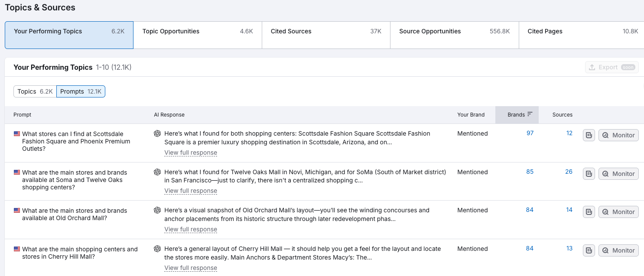Click Mentioned status in the Cherry Hill row
This screenshot has height=276, width=644.
pyautogui.click(x=472, y=249)
